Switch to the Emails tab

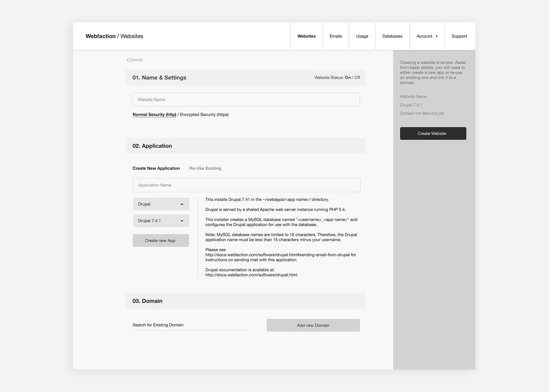(336, 36)
